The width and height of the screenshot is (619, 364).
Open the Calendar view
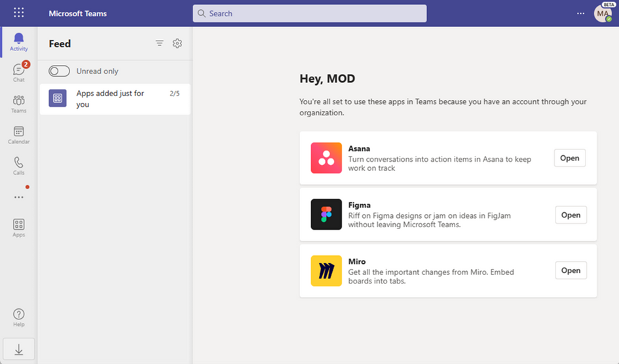coord(19,135)
